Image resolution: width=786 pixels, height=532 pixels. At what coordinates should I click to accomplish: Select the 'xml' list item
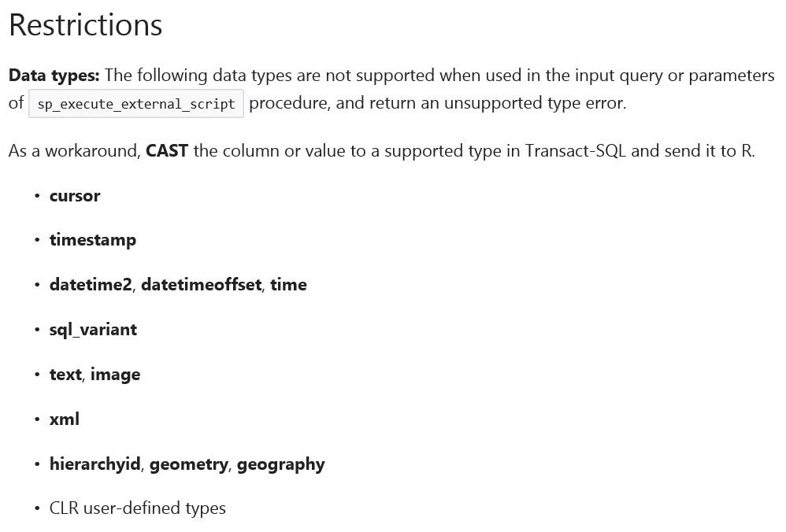(65, 419)
